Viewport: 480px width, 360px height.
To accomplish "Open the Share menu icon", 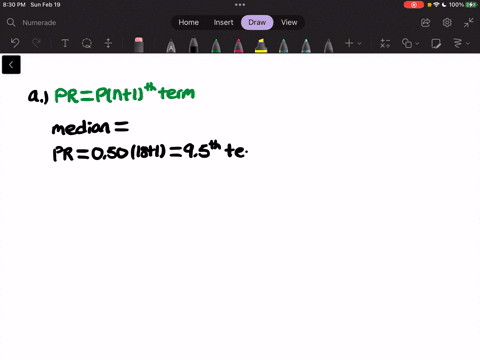I will click(x=425, y=23).
